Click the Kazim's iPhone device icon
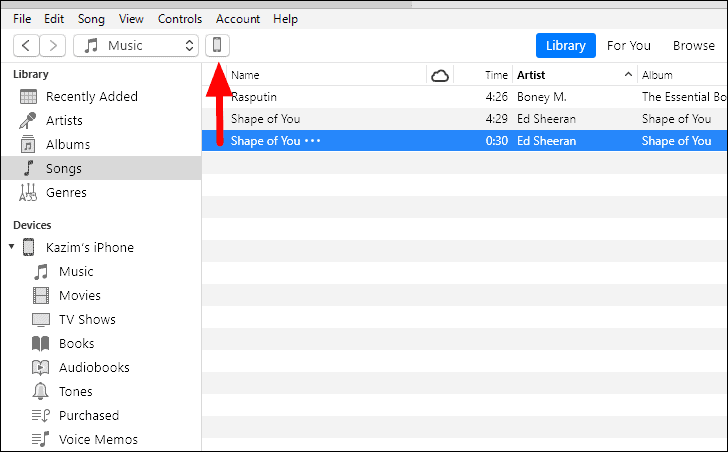The height and width of the screenshot is (452, 728). click(x=29, y=247)
